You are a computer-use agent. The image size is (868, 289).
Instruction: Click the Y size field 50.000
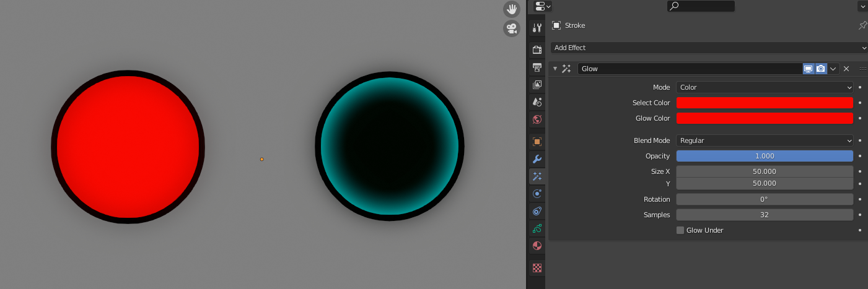point(765,184)
